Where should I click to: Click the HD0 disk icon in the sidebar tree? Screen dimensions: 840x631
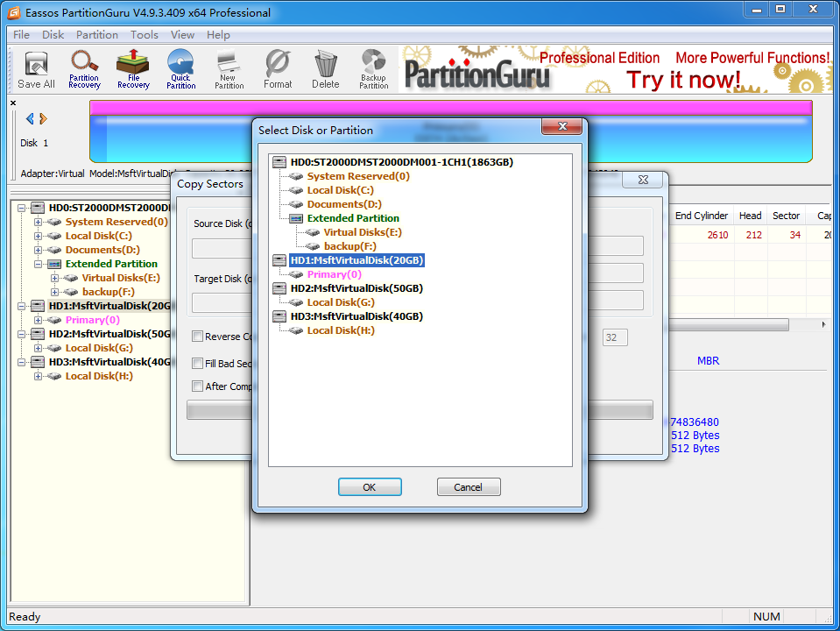[38, 208]
